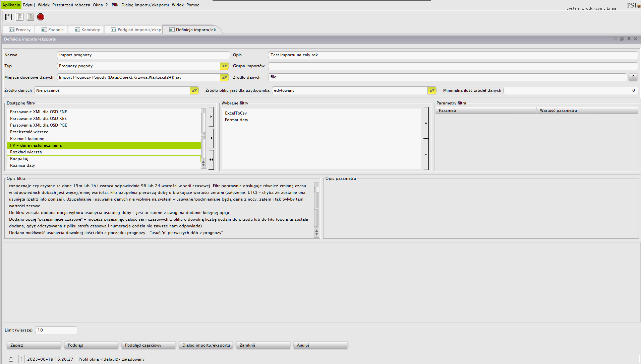This screenshot has height=364, width=641.
Task: Click the Zamknij button
Action: pos(263,345)
